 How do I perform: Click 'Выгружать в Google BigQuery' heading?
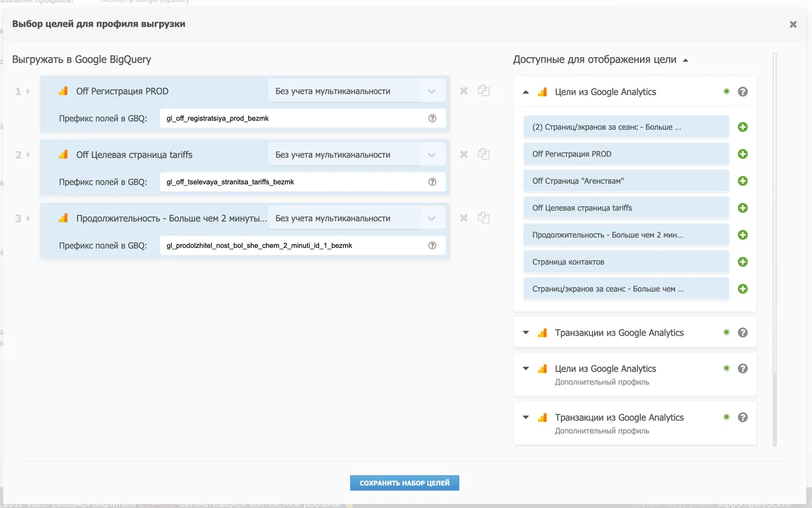pyautogui.click(x=82, y=60)
